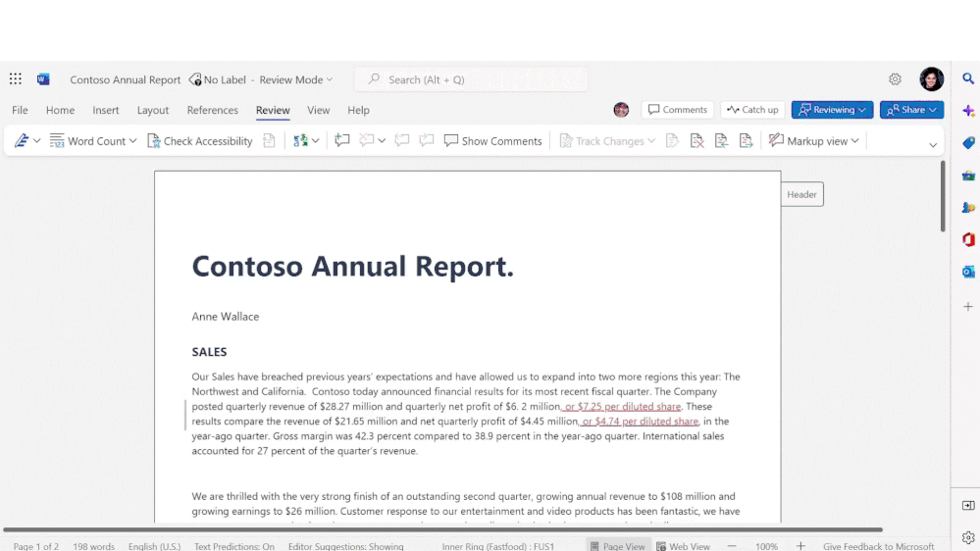Image resolution: width=980 pixels, height=551 pixels.
Task: Jump to the next tracked change
Action: pos(746,141)
